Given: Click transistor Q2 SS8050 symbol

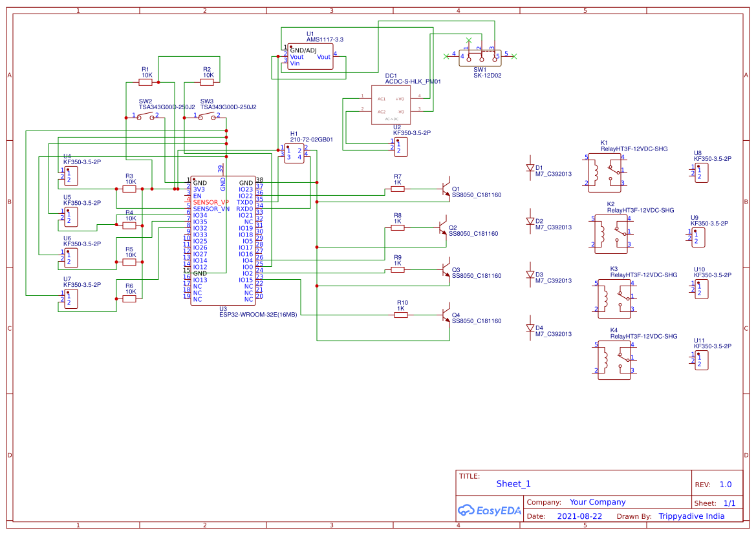Looking at the screenshot, I should point(442,227).
